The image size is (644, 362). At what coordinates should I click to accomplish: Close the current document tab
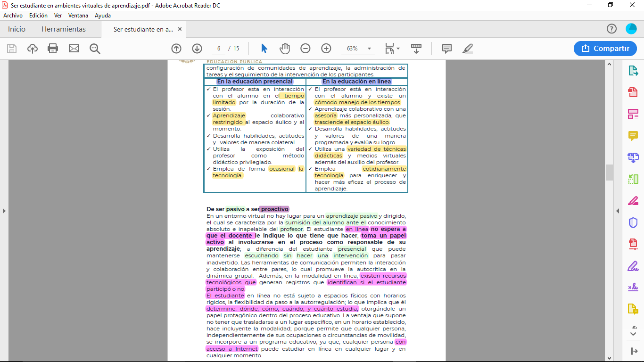[x=180, y=29]
